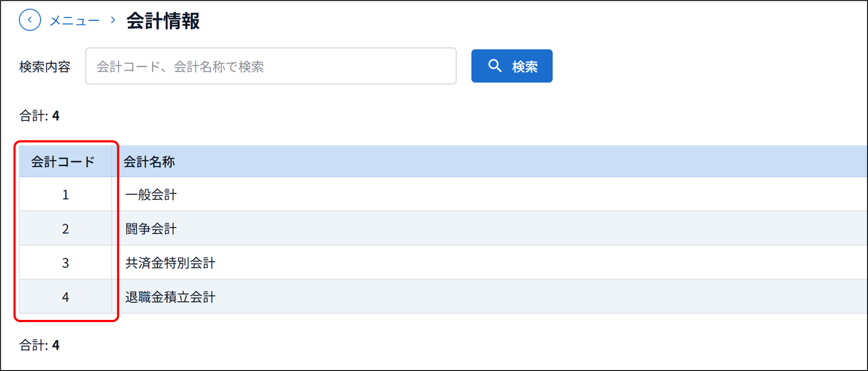Click the breadcrumb chevron separator

[113, 20]
